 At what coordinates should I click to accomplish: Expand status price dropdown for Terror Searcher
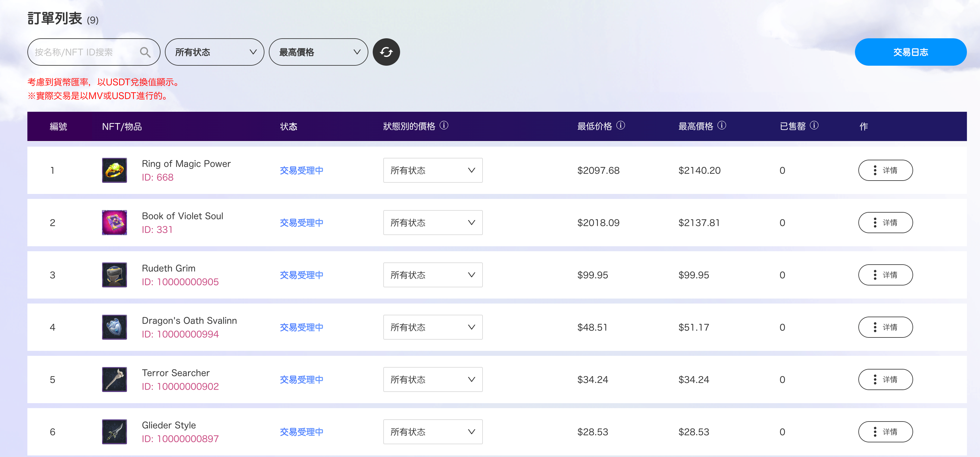[x=432, y=379]
